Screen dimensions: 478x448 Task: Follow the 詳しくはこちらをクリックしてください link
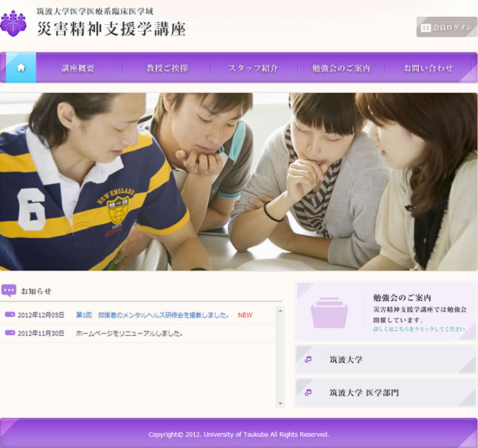point(419,329)
